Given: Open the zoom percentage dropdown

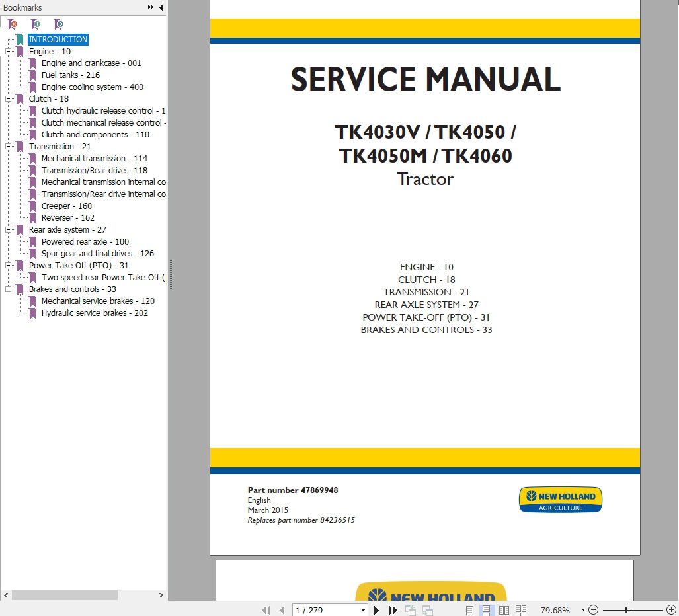Looking at the screenshot, I should click(582, 609).
